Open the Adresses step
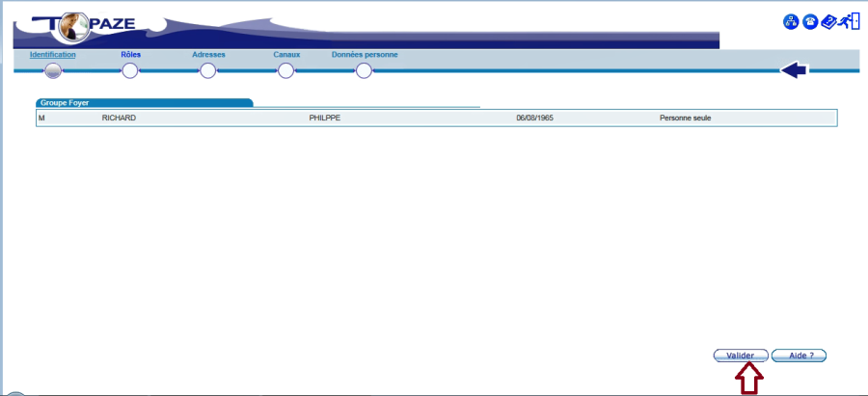Image resolution: width=868 pixels, height=396 pixels. 208,55
